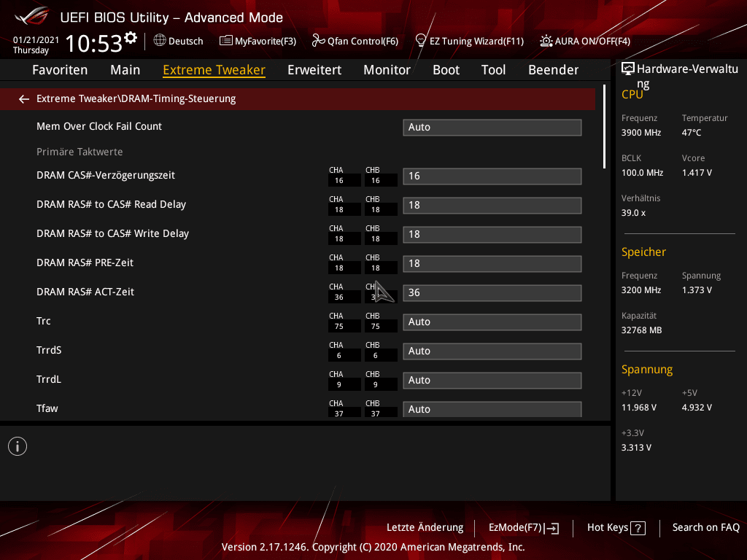The height and width of the screenshot is (560, 747).
Task: Open Hot Keys help
Action: 616,528
